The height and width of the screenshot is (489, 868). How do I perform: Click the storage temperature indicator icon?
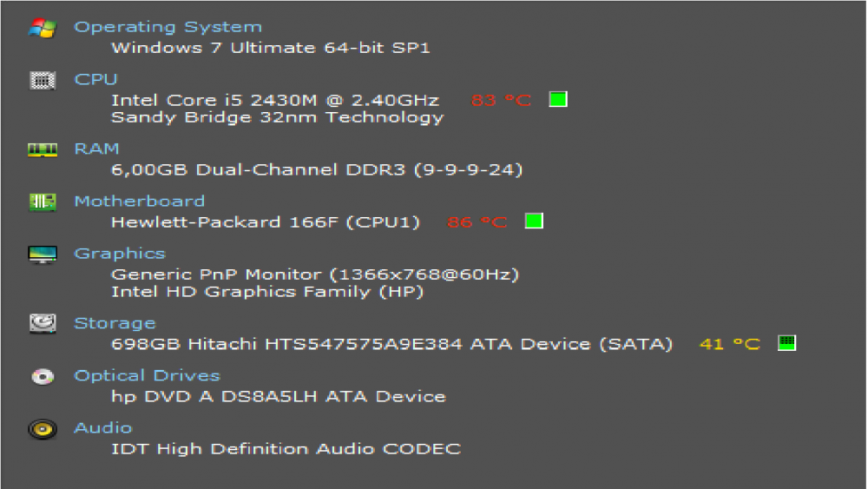[x=786, y=343]
